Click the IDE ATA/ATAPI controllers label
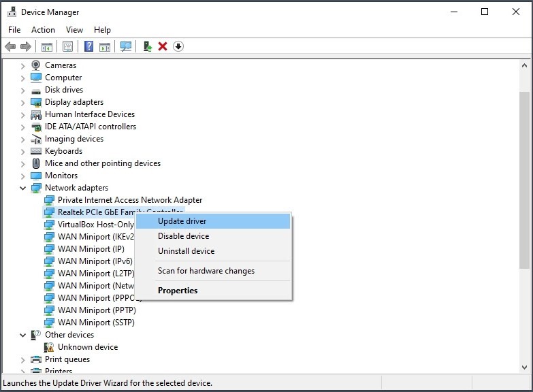Viewport: 533px width, 392px height. (91, 127)
